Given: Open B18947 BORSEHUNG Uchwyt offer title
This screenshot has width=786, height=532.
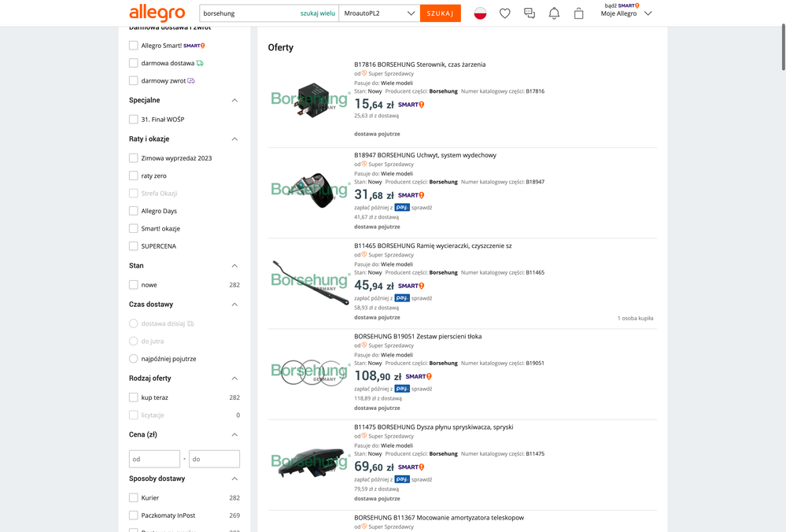Looking at the screenshot, I should tap(425, 156).
